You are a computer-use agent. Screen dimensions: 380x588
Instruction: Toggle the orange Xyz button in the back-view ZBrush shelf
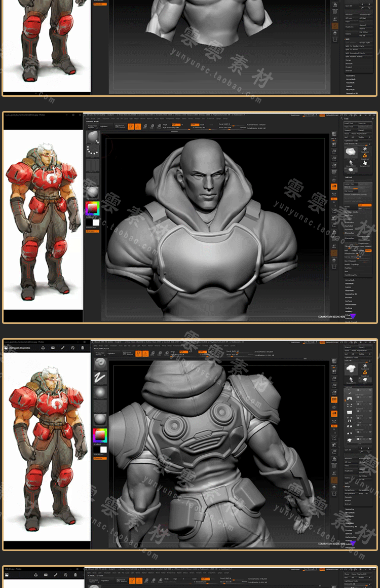coord(334,426)
